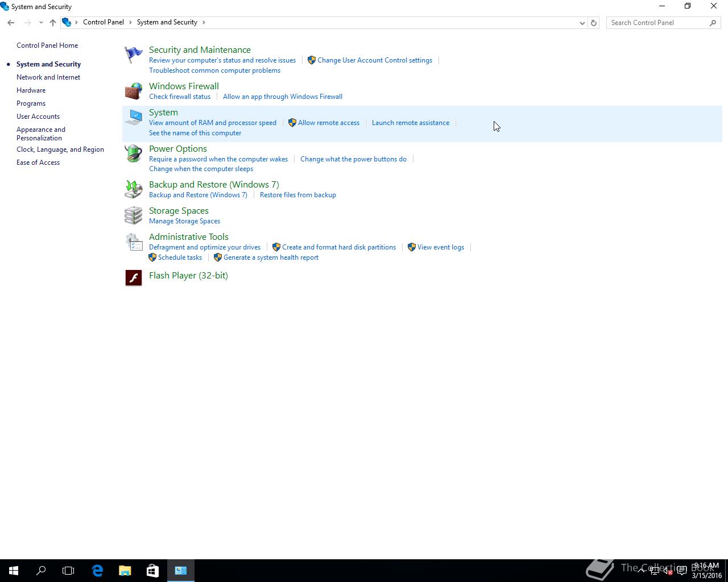Open the recent locations dropdown
Image resolution: width=728 pixels, height=582 pixels.
pyautogui.click(x=41, y=23)
